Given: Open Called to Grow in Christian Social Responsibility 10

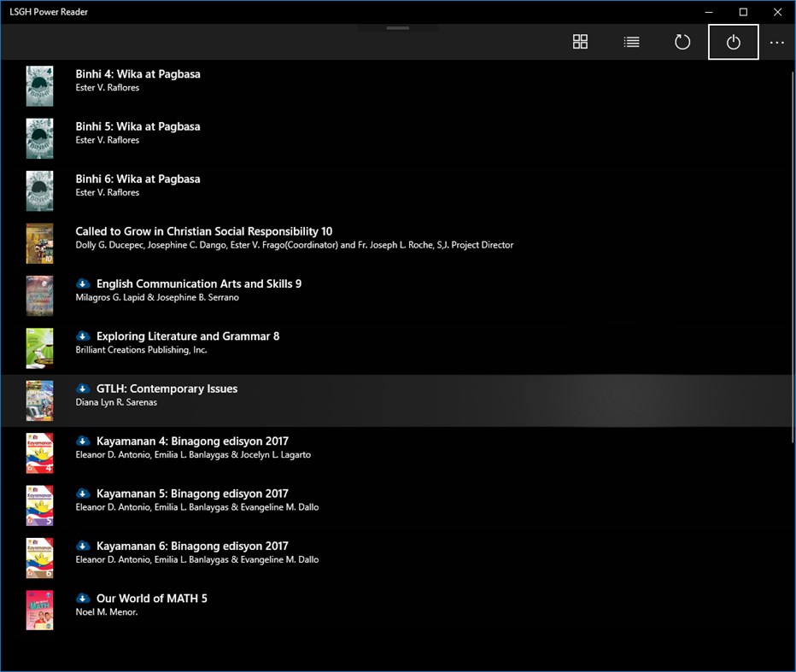Looking at the screenshot, I should tap(203, 231).
